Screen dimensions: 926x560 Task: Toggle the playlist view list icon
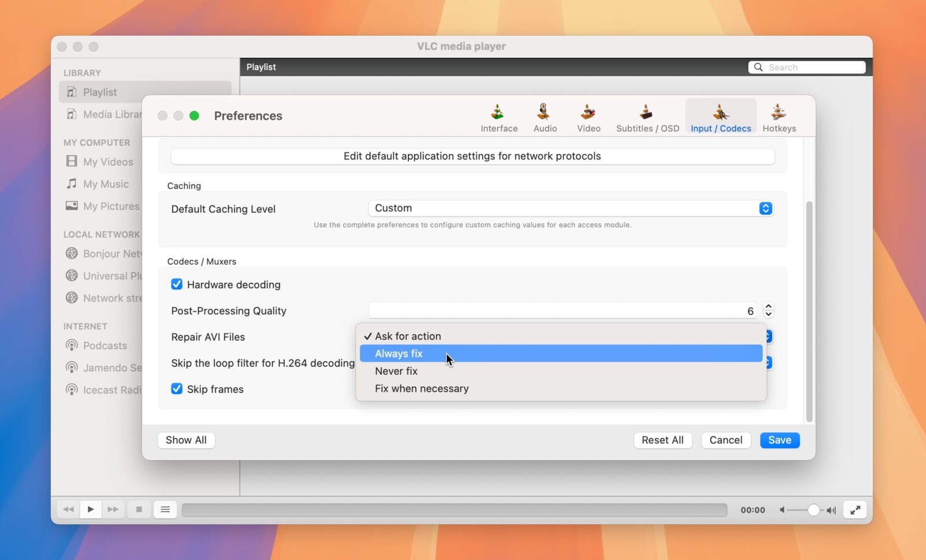[x=165, y=509]
